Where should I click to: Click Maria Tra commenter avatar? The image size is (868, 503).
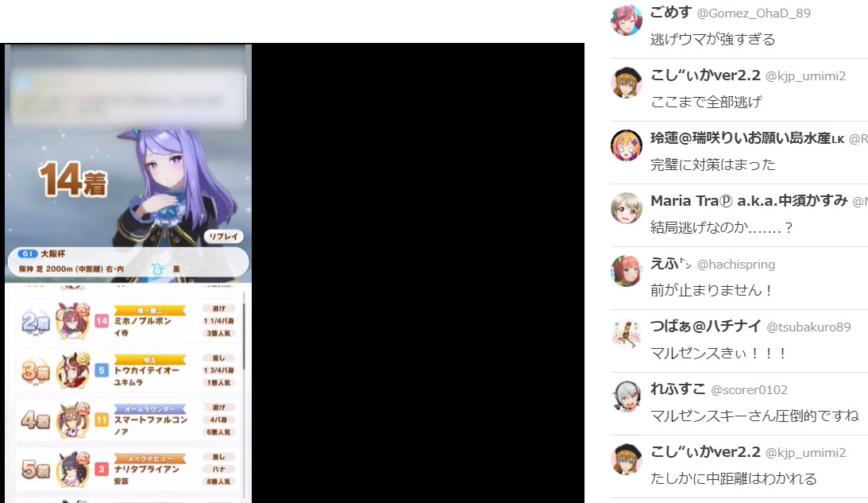tap(626, 207)
